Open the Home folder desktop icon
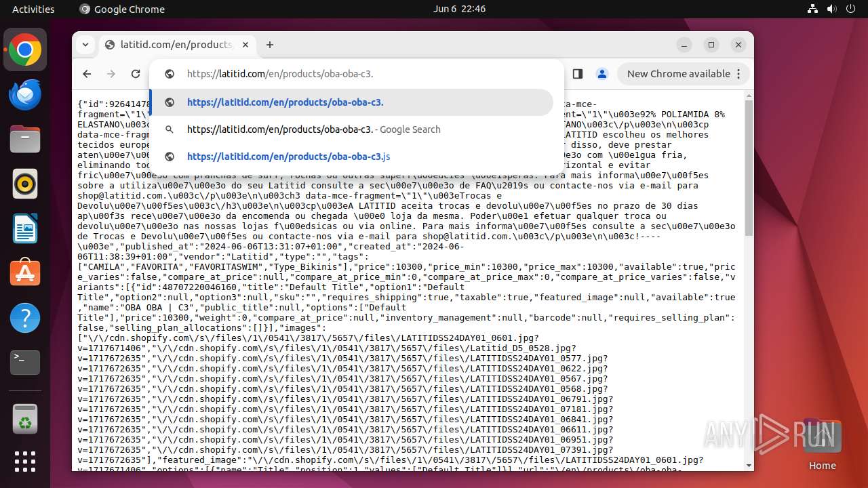The height and width of the screenshot is (488, 868). coord(822,444)
